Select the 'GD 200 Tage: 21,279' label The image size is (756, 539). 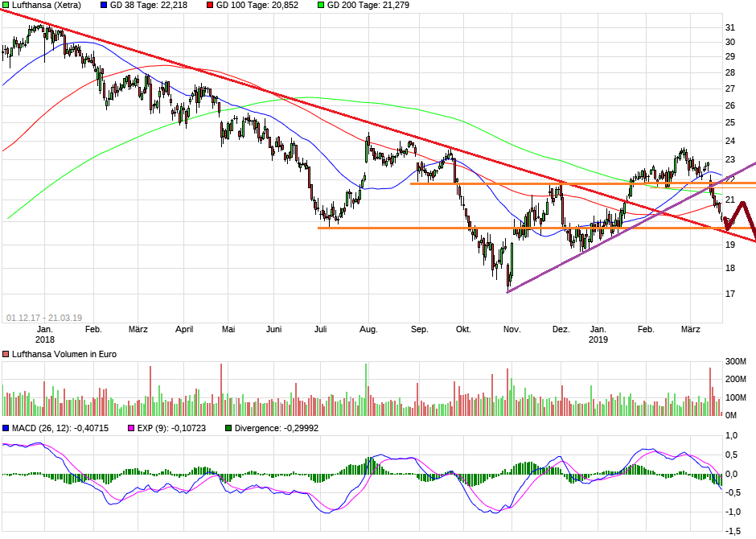click(x=368, y=6)
